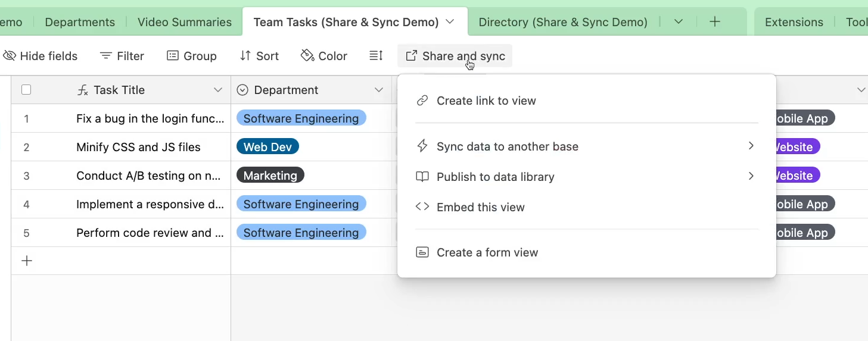Open the Task Title field dropdown arrow
The height and width of the screenshot is (341, 868).
coord(218,90)
